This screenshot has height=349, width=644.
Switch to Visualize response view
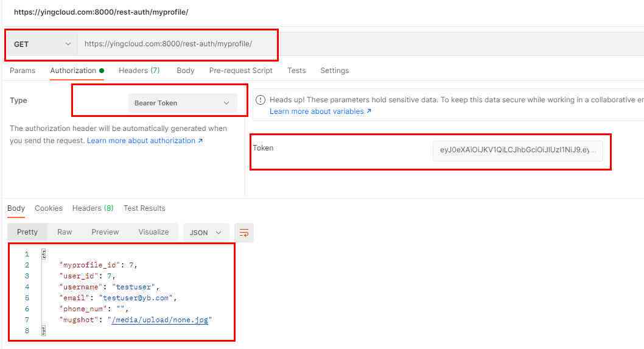click(153, 232)
